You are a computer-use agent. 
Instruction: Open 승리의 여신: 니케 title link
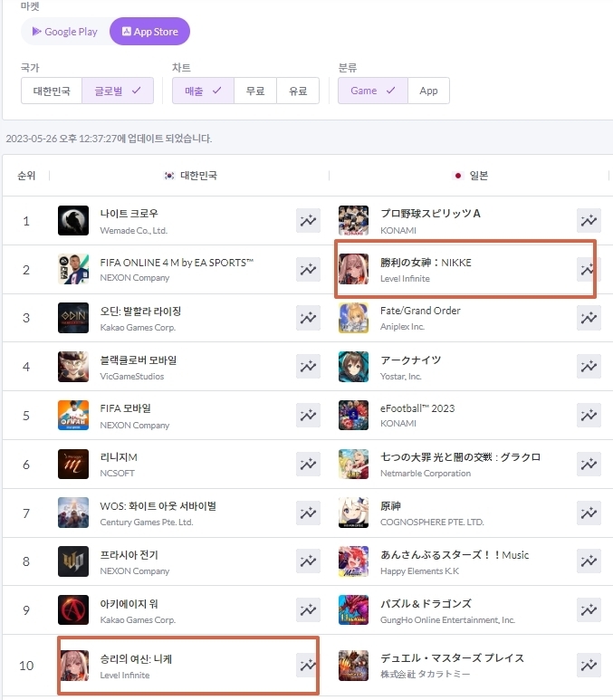[136, 659]
